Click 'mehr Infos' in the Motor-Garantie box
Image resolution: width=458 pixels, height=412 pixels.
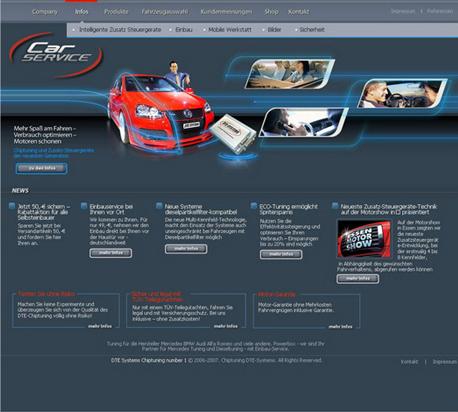pyautogui.click(x=340, y=326)
